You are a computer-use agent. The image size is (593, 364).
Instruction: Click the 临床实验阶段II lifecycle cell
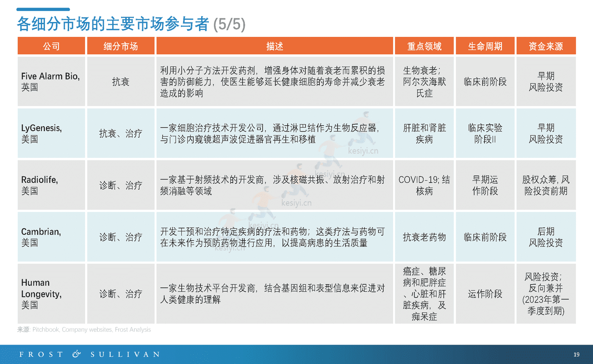coord(485,133)
